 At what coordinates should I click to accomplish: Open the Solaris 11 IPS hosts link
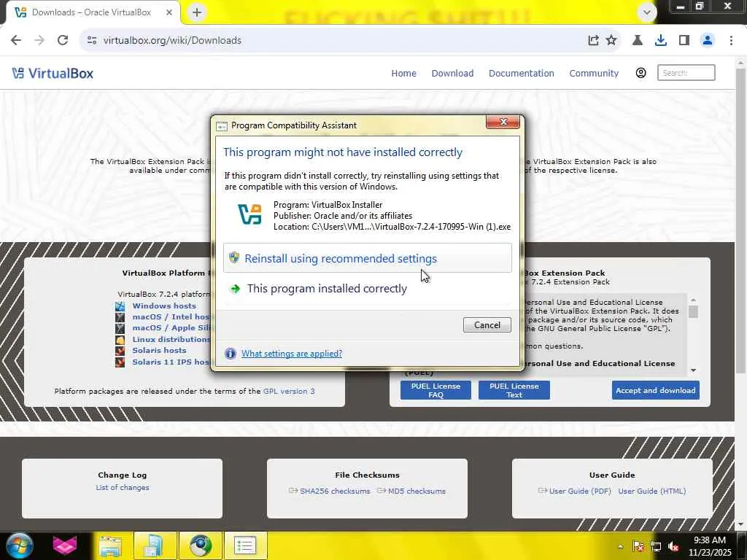click(171, 362)
